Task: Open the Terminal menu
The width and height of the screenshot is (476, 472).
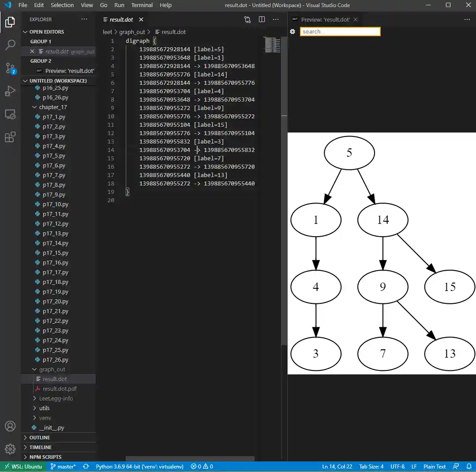Action: pos(142,5)
